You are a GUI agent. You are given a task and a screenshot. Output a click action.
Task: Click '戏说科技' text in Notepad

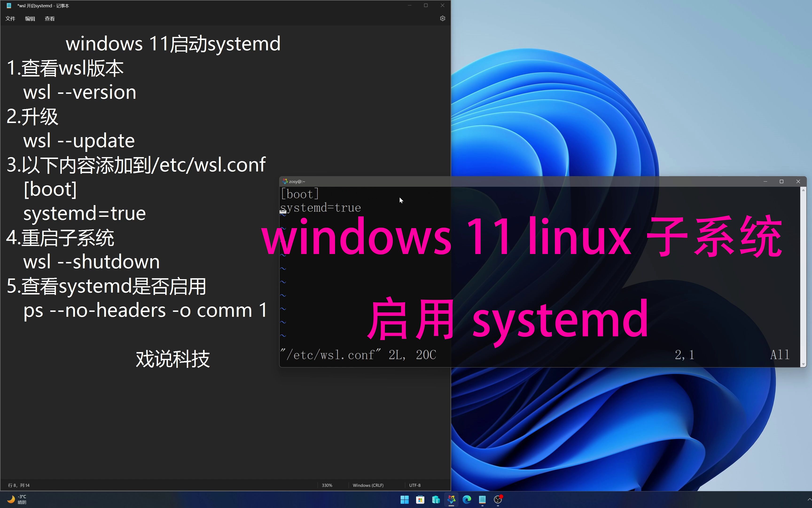click(173, 359)
